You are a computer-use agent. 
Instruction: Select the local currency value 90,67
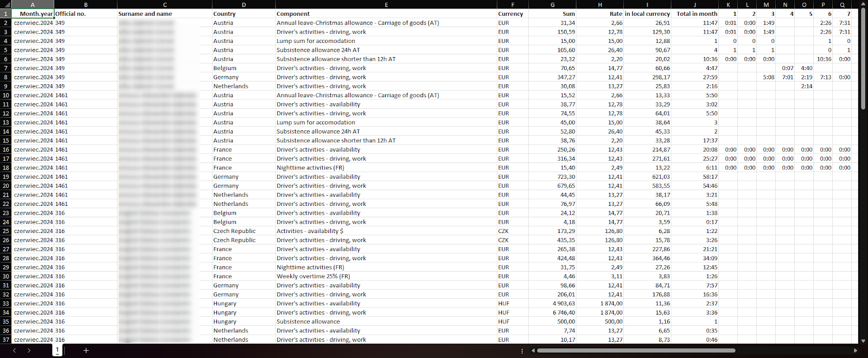click(648, 50)
